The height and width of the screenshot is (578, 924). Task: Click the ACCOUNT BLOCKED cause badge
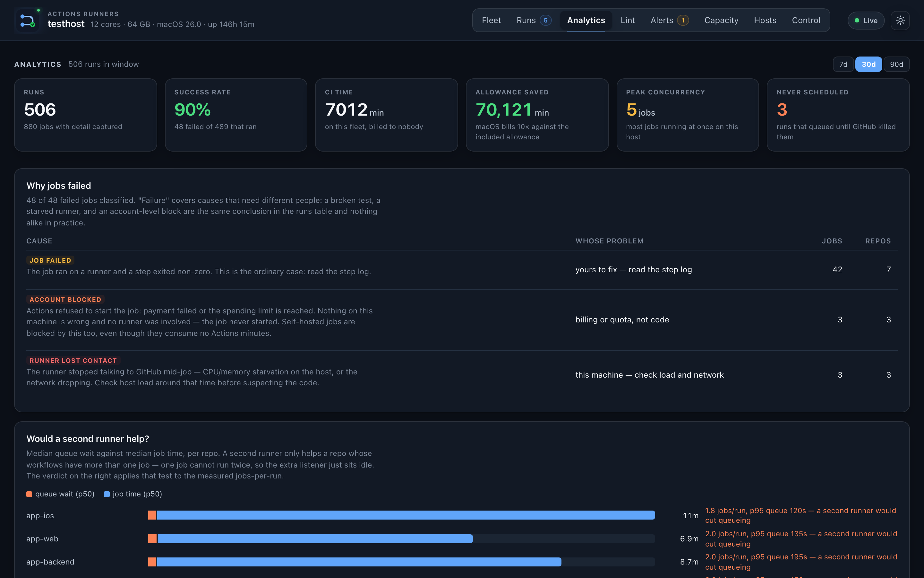65,299
